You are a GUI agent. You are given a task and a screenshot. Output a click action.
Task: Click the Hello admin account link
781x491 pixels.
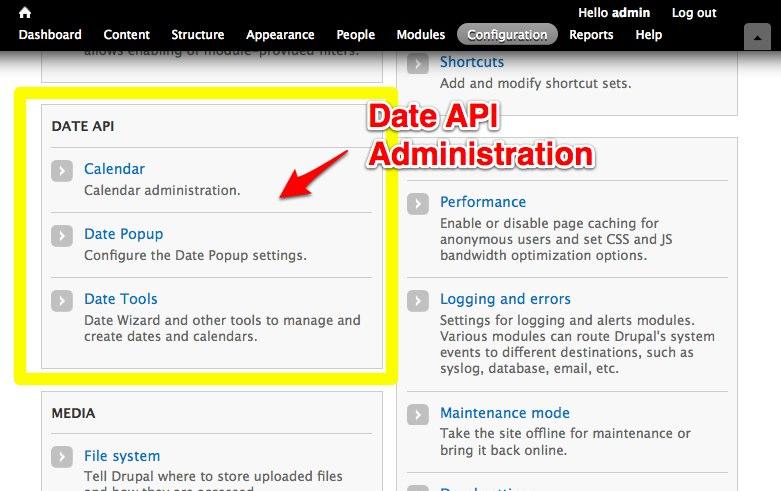coord(614,13)
